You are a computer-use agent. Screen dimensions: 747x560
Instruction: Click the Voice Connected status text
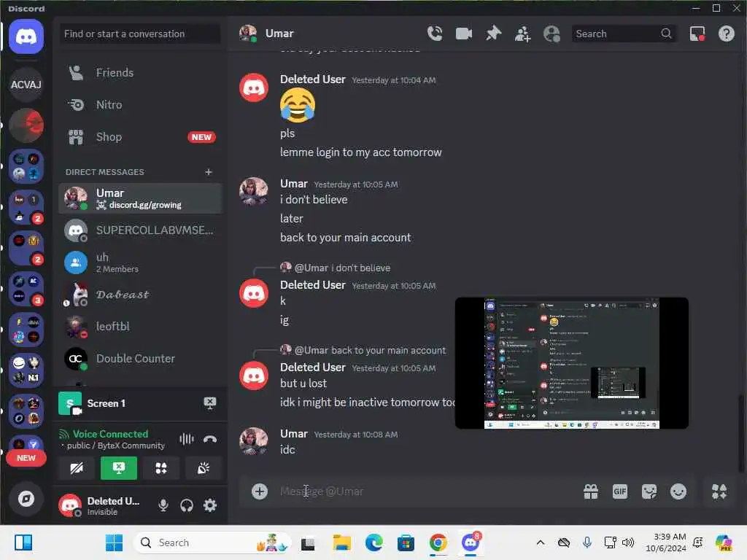tap(110, 434)
